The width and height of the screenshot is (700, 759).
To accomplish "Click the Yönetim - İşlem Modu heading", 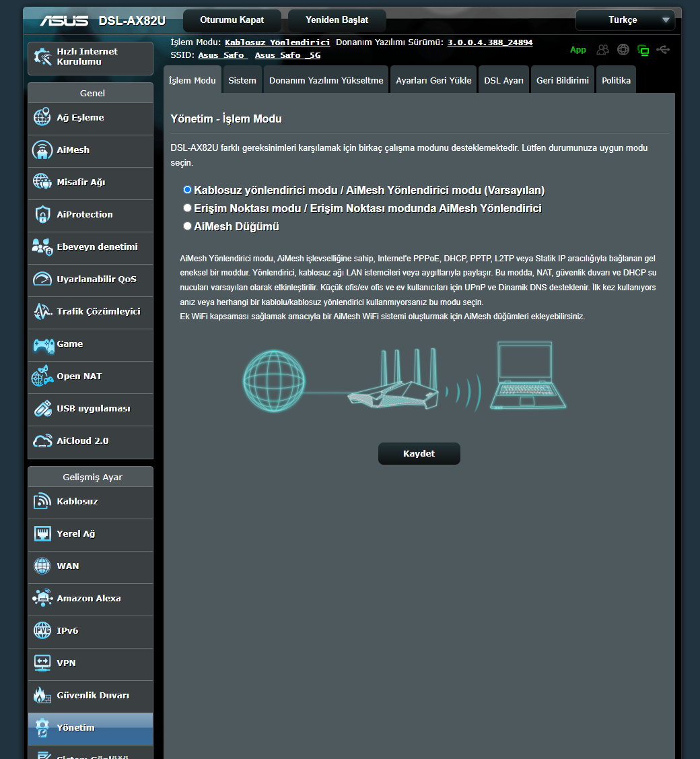I will click(x=226, y=119).
